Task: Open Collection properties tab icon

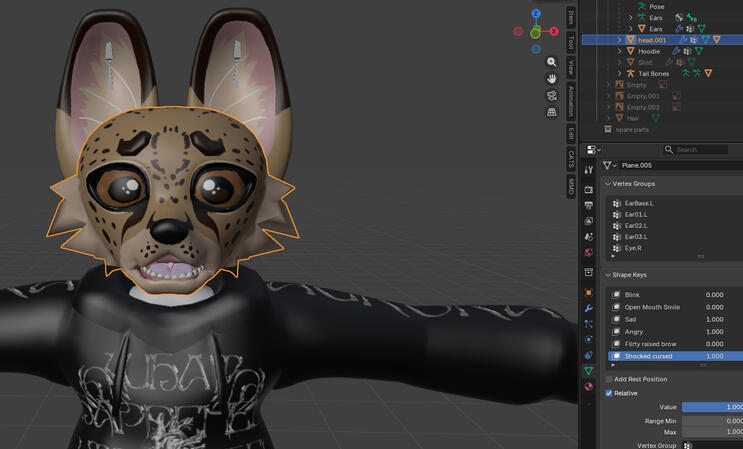Action: (589, 272)
